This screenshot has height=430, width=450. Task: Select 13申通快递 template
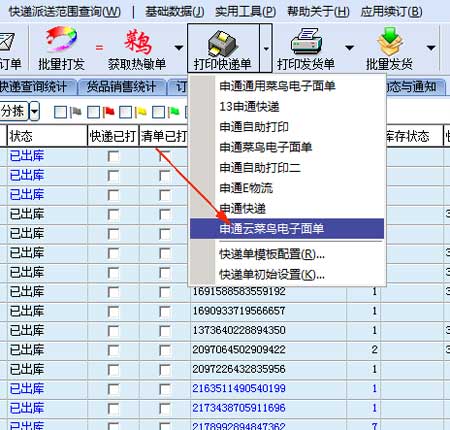click(287, 107)
